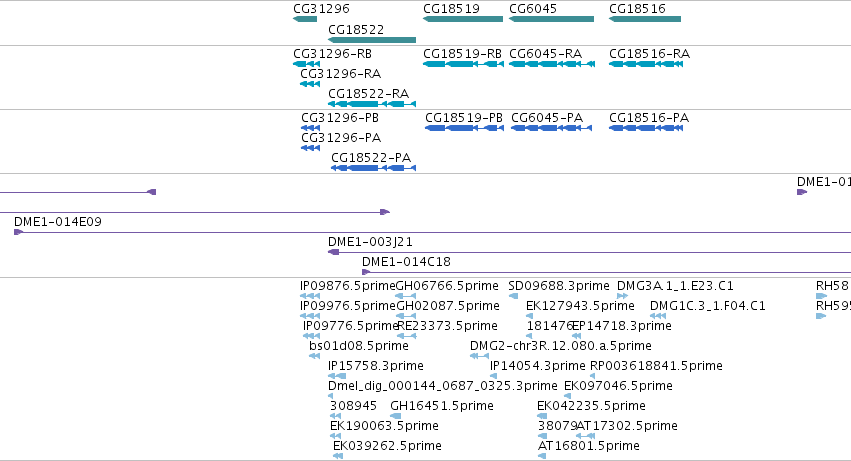851x461 pixels.
Task: Select the CG31296 gene glyph
Action: click(305, 19)
